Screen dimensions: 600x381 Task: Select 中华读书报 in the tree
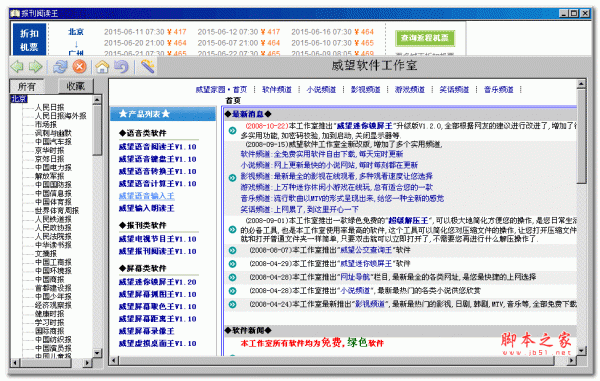point(53,245)
